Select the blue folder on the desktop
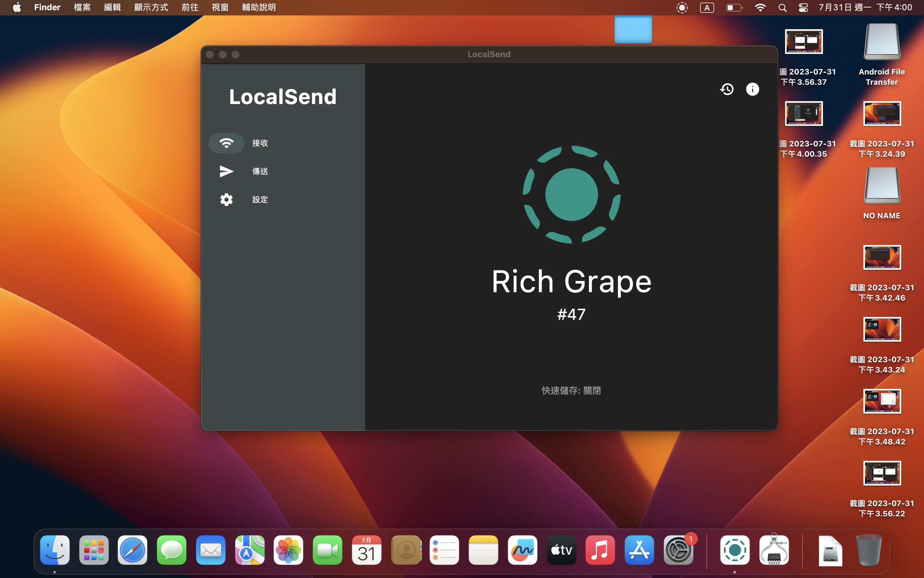 tap(633, 29)
